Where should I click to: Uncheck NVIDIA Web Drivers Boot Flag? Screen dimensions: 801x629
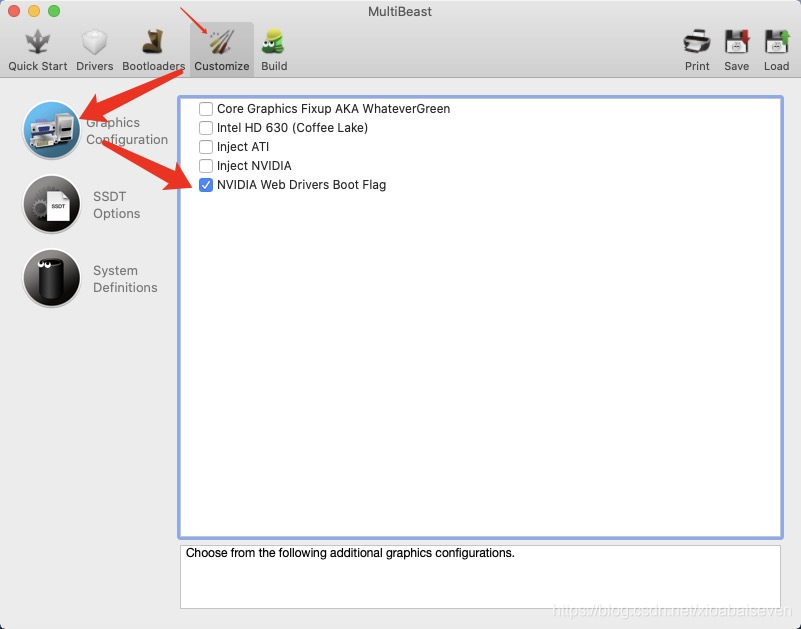[206, 185]
